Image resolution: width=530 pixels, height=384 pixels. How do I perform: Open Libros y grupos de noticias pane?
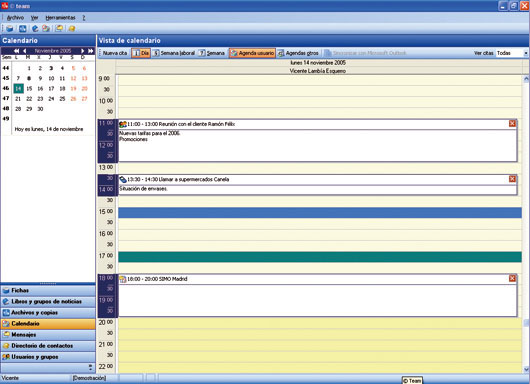click(x=48, y=302)
